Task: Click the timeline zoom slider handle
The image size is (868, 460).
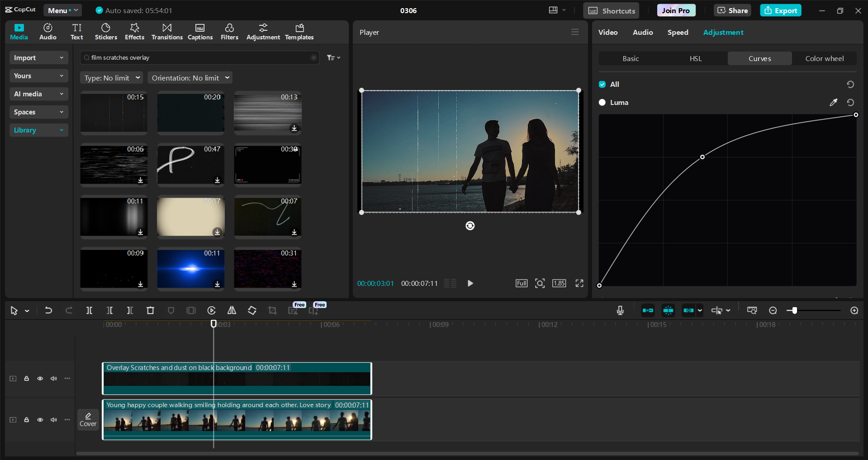Action: click(794, 310)
